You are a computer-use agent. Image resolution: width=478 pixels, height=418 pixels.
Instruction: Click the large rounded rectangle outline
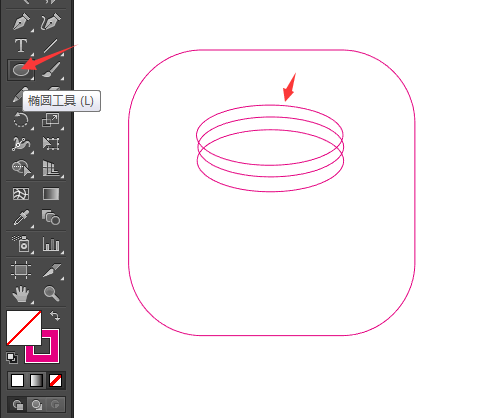tap(272, 50)
